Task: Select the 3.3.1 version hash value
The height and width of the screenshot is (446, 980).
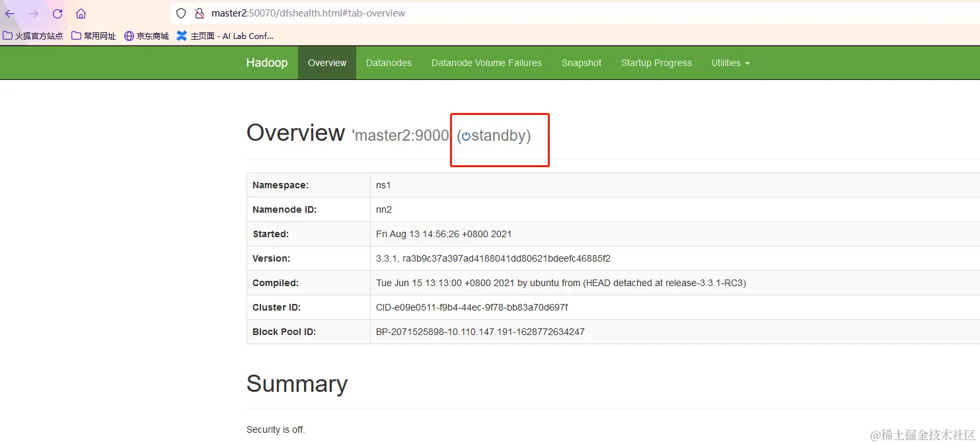Action: click(493, 258)
